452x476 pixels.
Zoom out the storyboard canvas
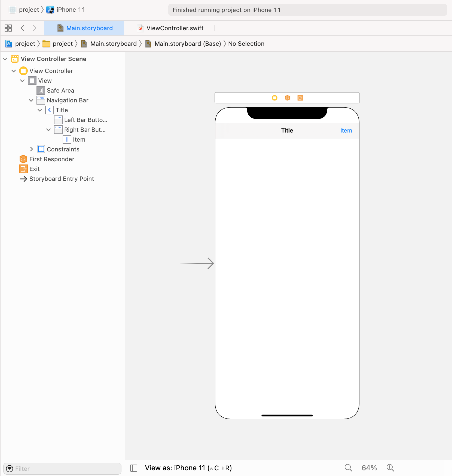coord(348,468)
